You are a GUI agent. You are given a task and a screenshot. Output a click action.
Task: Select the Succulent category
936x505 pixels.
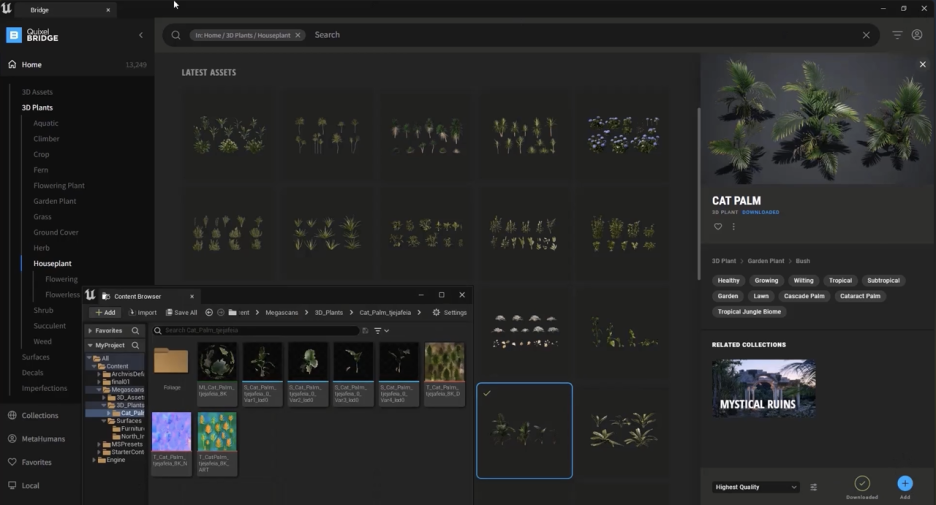50,326
